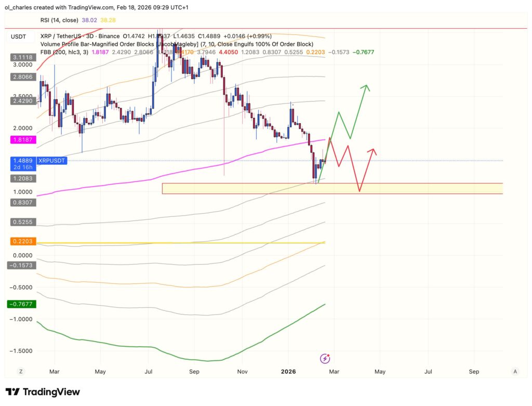Click the purple lightning event marker
The height and width of the screenshot is (406, 532).
pos(325,358)
